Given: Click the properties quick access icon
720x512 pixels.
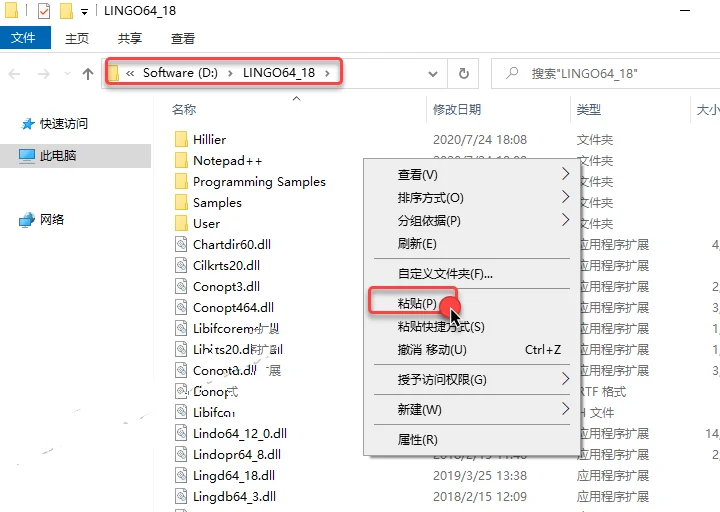Looking at the screenshot, I should click(x=44, y=11).
